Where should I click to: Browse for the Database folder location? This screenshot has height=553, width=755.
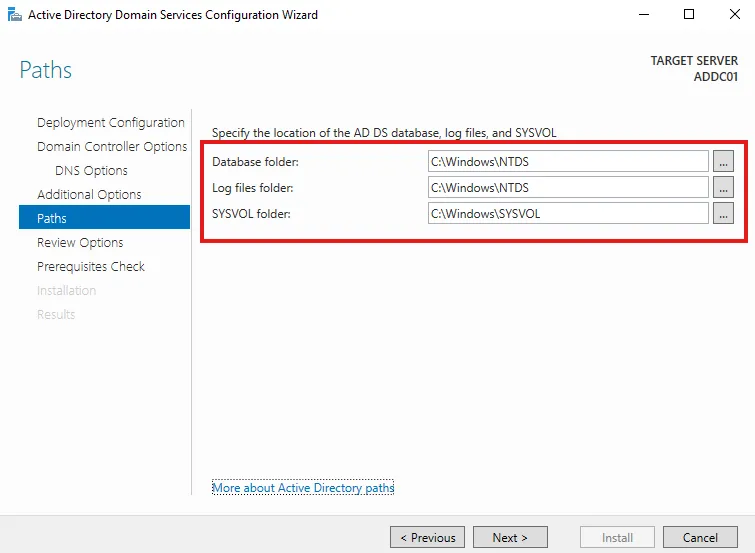coord(724,161)
